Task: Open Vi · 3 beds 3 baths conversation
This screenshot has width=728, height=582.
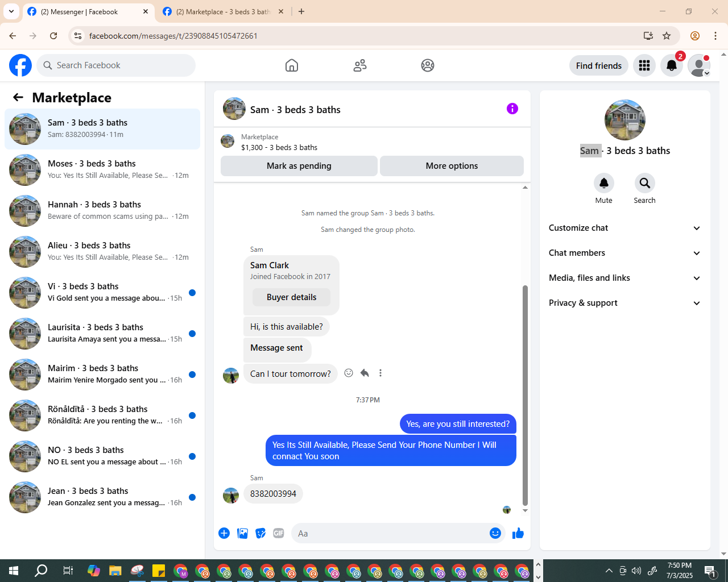Action: click(x=102, y=293)
